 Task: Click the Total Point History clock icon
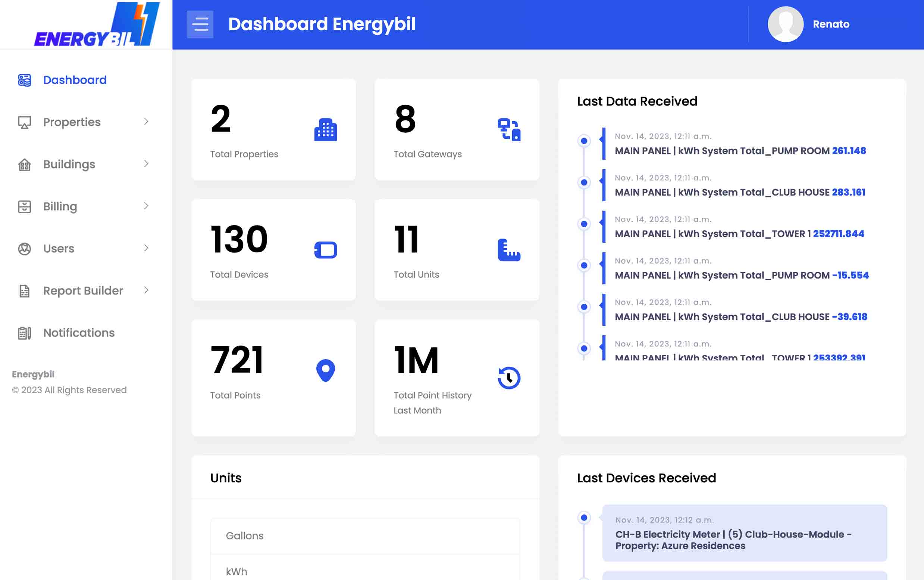[509, 378]
